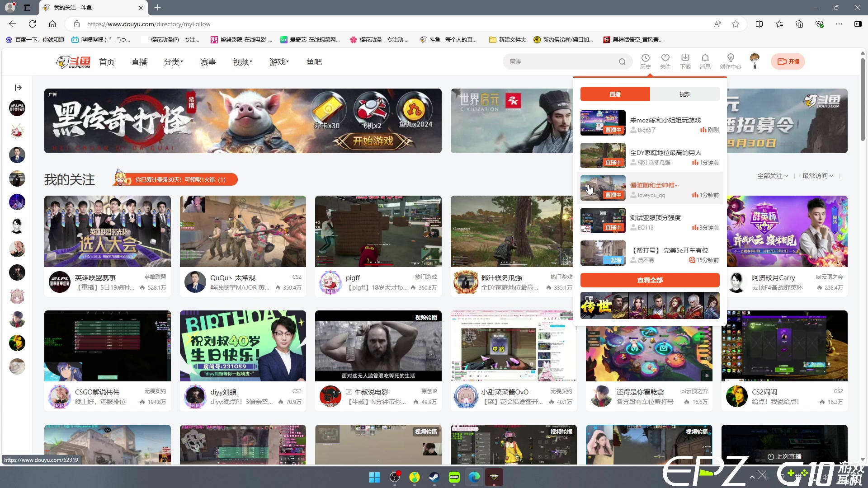Click search input field 阿涛
This screenshot has width=868, height=488.
tap(561, 62)
